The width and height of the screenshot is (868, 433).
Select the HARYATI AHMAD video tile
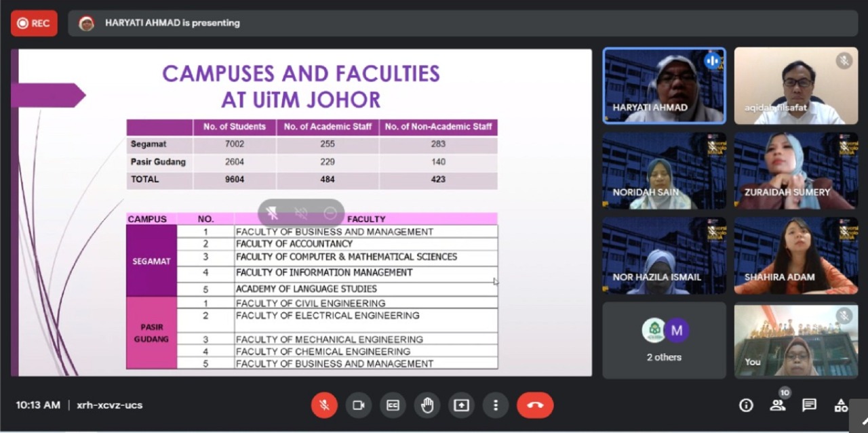pyautogui.click(x=664, y=86)
